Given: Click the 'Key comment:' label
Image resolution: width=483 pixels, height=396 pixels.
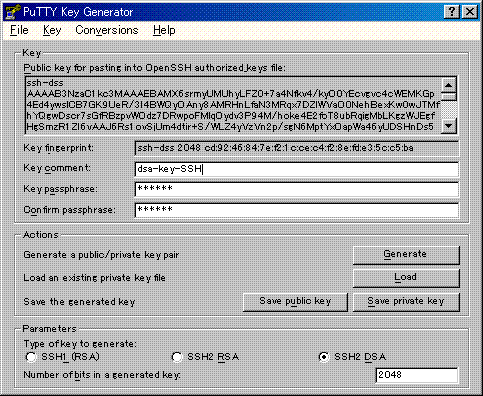Looking at the screenshot, I should click(x=57, y=168).
